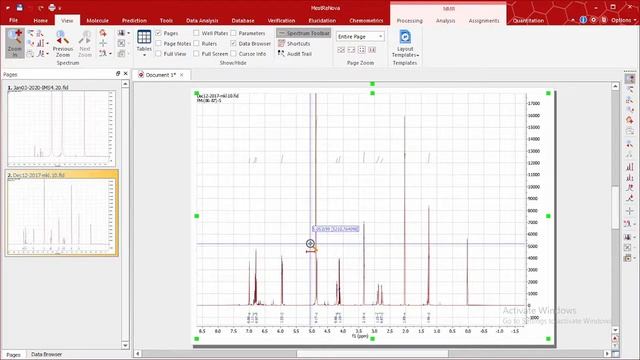This screenshot has height=360, width=640.
Task: Open the Quantitation ribbon tab
Action: pyautogui.click(x=528, y=20)
